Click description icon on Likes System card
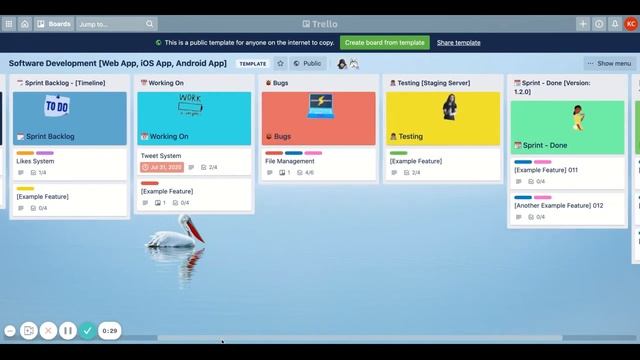 click(x=21, y=173)
